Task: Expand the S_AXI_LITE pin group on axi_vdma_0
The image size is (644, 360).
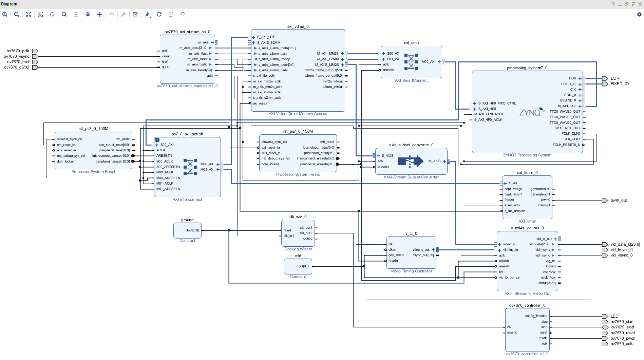Action: tap(253, 37)
